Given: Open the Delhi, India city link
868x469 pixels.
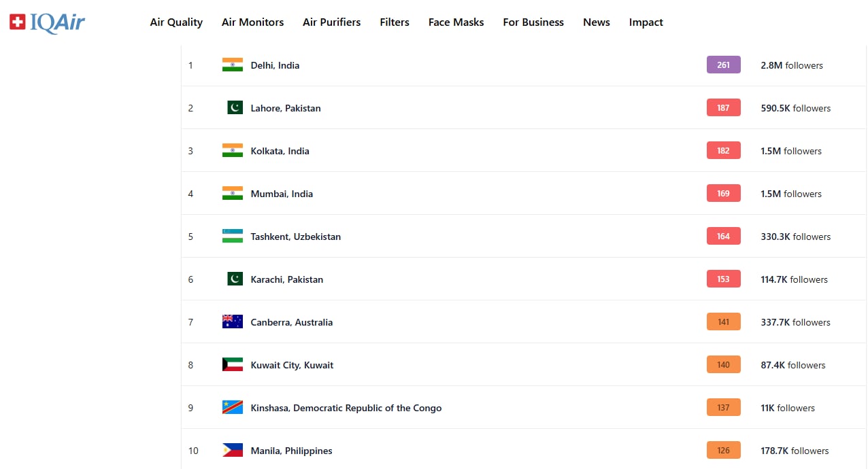Looking at the screenshot, I should click(275, 65).
